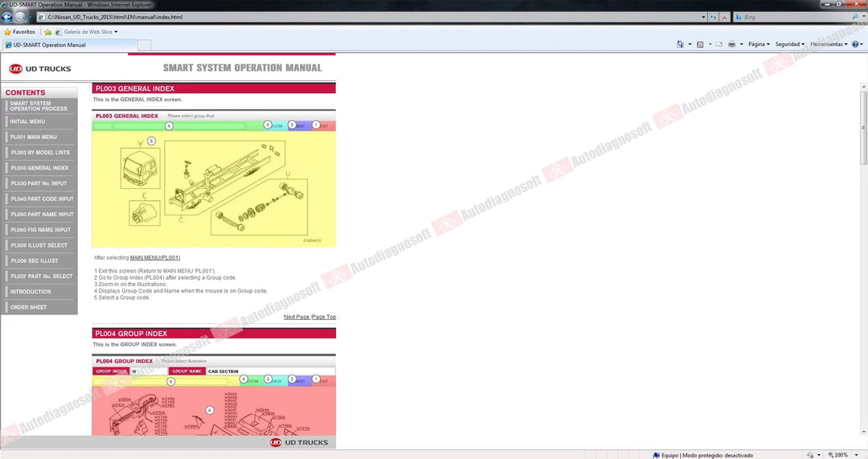Open PL007 PART No. SELECT section
868x459 pixels.
click(x=39, y=277)
